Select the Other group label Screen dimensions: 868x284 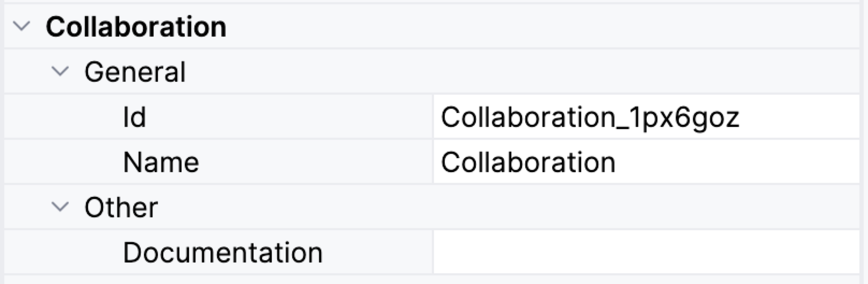(x=121, y=208)
